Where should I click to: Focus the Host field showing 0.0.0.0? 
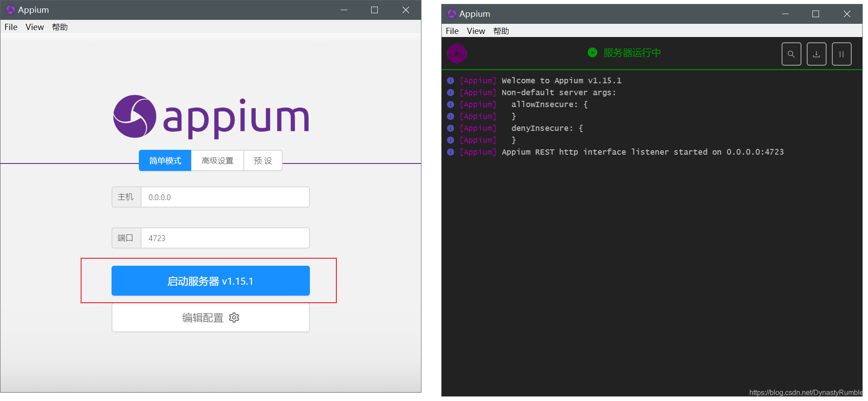(x=225, y=197)
